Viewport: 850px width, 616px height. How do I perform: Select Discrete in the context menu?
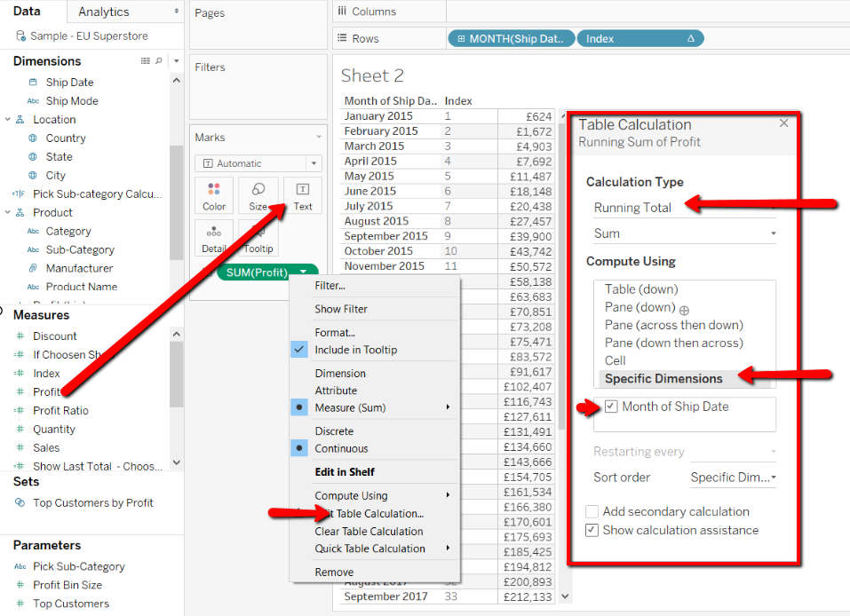334,431
